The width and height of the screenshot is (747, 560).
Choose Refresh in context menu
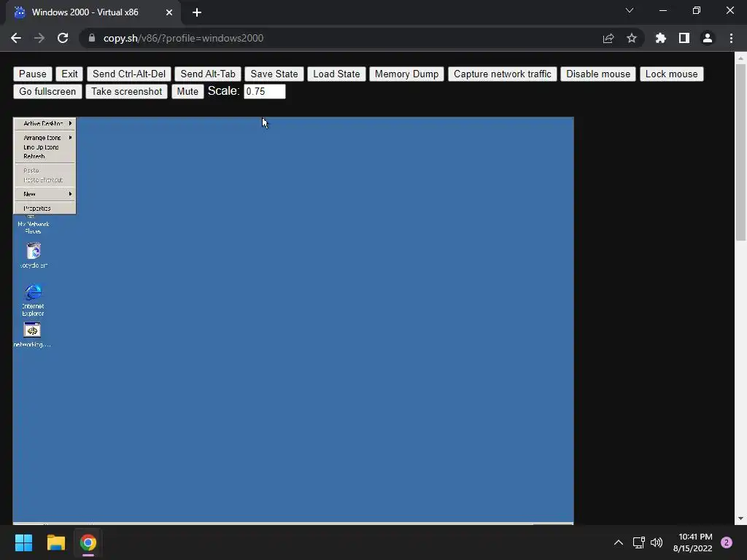point(44,156)
